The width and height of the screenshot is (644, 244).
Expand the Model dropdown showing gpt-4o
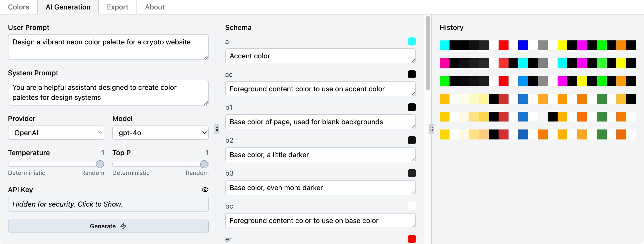[x=160, y=132]
